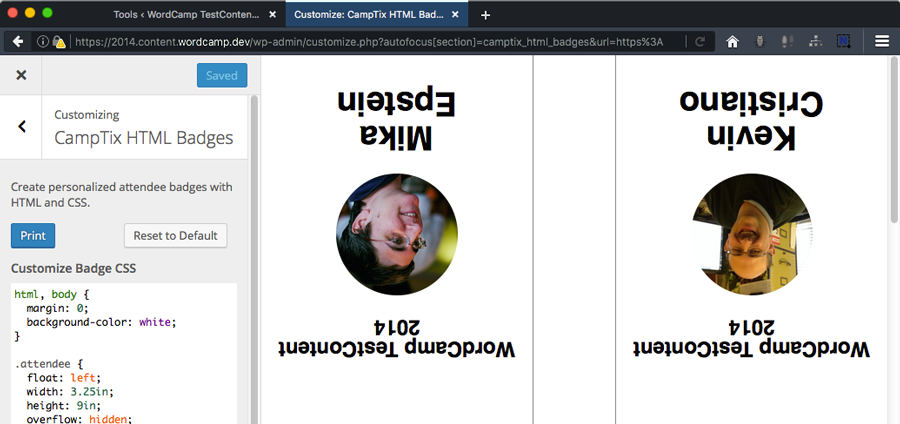Click the blue square extension icon
The width and height of the screenshot is (900, 424).
(843, 41)
